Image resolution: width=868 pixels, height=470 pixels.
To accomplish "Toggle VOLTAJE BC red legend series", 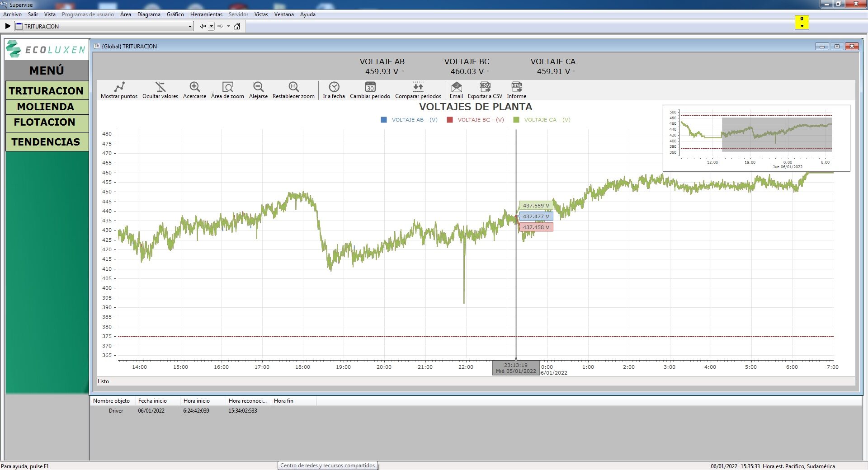I will 475,120.
